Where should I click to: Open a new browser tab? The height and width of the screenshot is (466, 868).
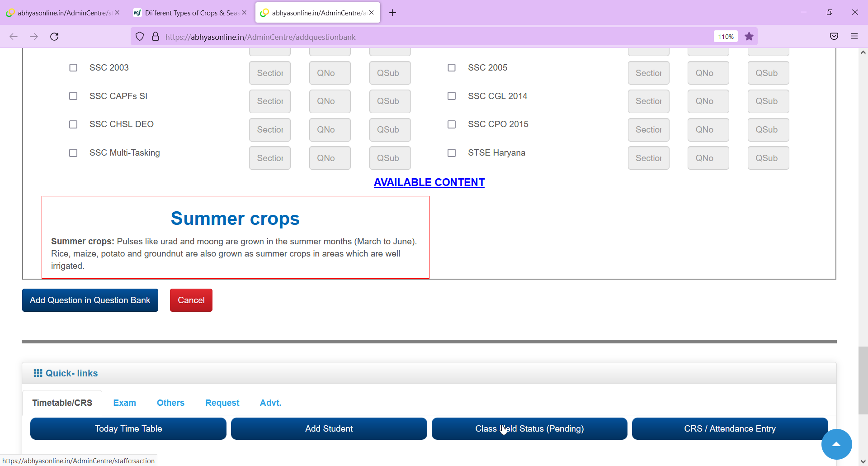click(392, 13)
